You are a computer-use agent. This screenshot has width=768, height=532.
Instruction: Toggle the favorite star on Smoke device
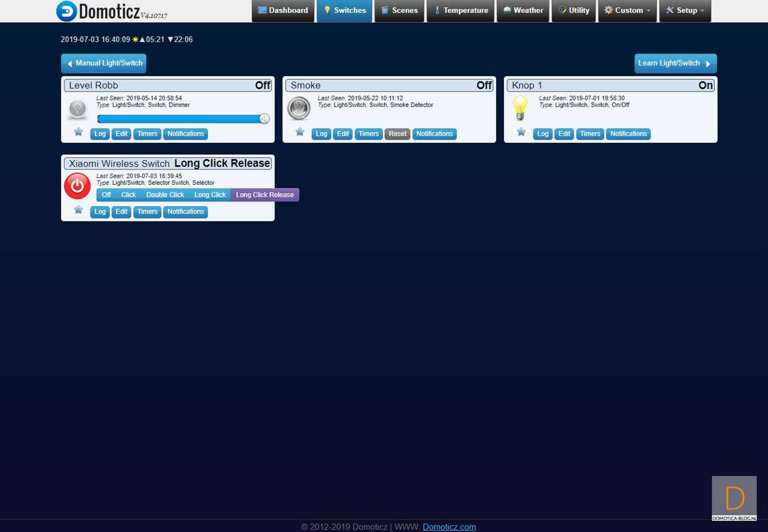click(300, 132)
